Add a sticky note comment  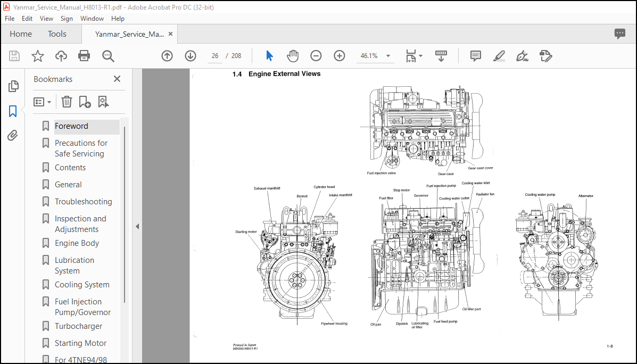(x=476, y=56)
